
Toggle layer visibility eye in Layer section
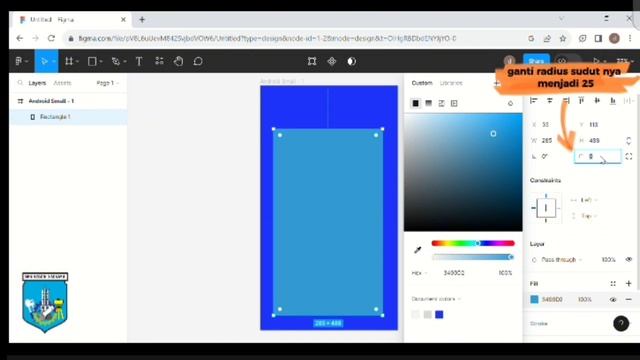click(x=629, y=259)
